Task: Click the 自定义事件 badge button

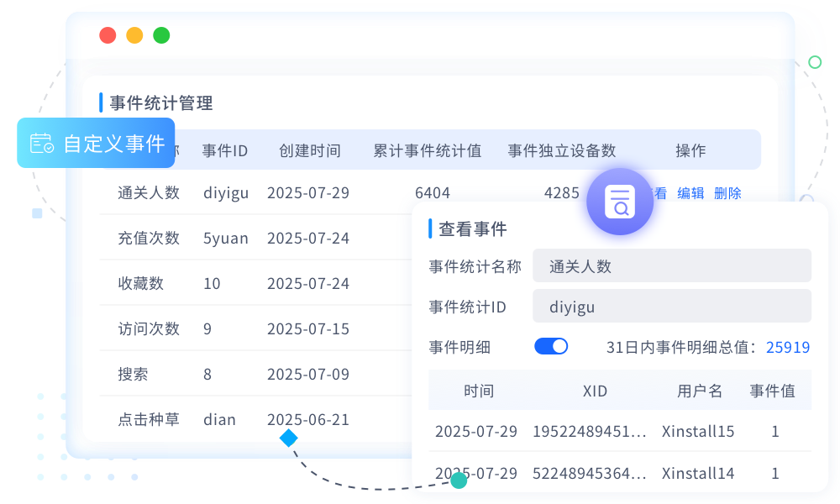Action: (x=96, y=144)
